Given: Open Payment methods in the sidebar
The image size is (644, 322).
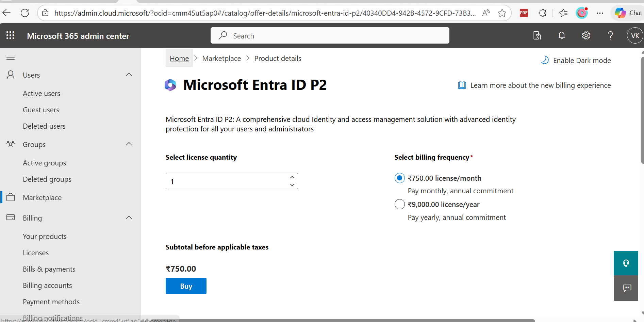Looking at the screenshot, I should pos(51,302).
